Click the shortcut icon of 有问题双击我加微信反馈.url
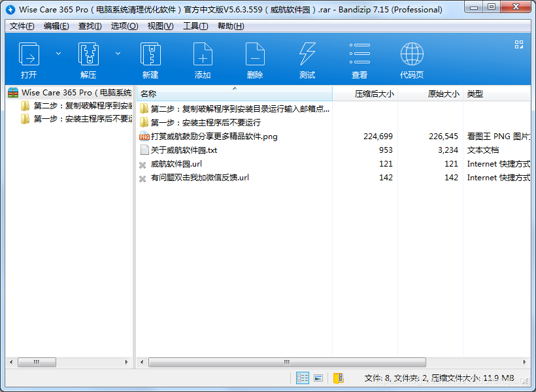The width and height of the screenshot is (536, 392). pyautogui.click(x=143, y=179)
